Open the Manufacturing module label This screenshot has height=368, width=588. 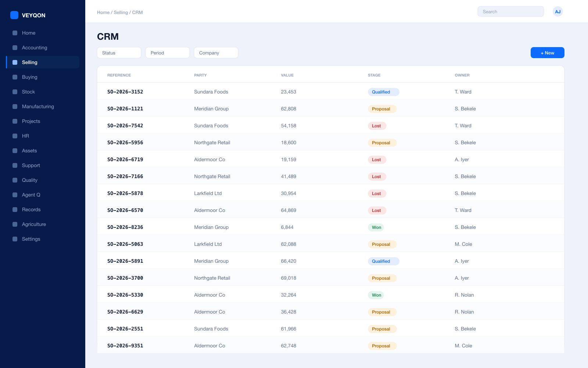(38, 106)
